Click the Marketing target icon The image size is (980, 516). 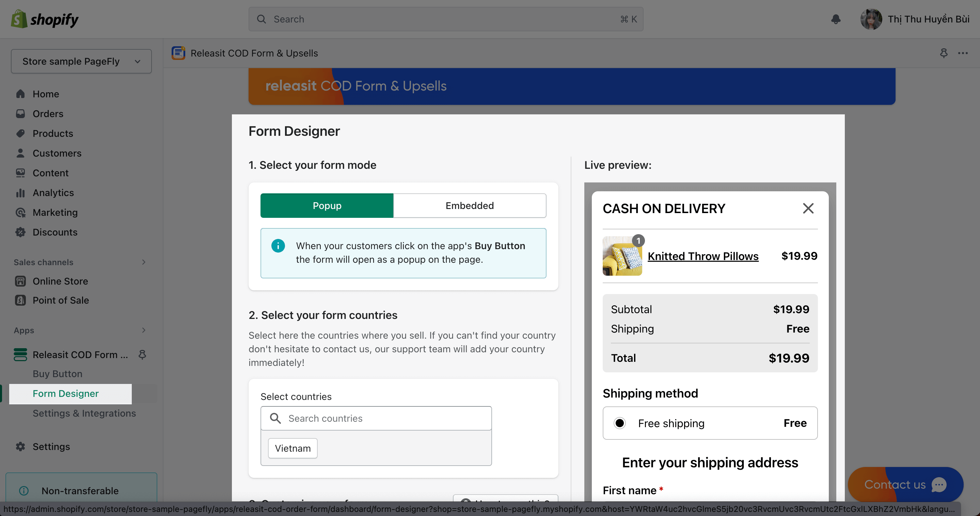point(20,212)
